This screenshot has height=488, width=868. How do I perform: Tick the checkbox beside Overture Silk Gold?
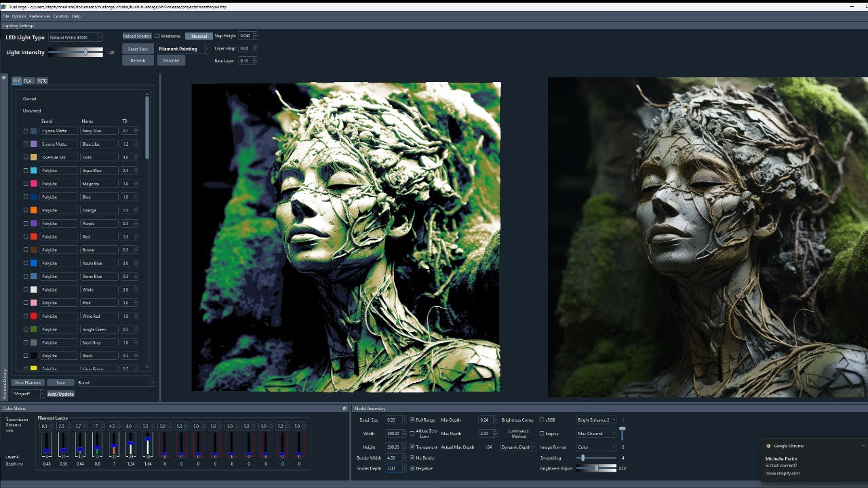[x=26, y=157]
